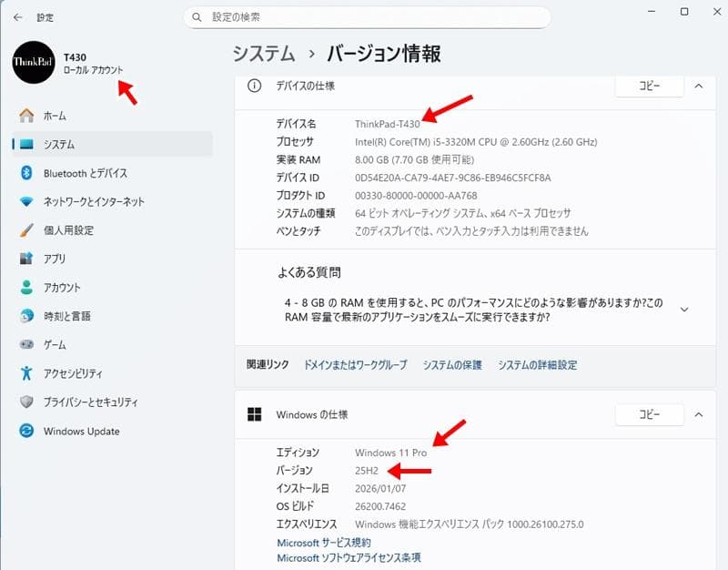The width and height of the screenshot is (728, 570).
Task: Collapse the Windows の仕様 section
Action: 698,414
